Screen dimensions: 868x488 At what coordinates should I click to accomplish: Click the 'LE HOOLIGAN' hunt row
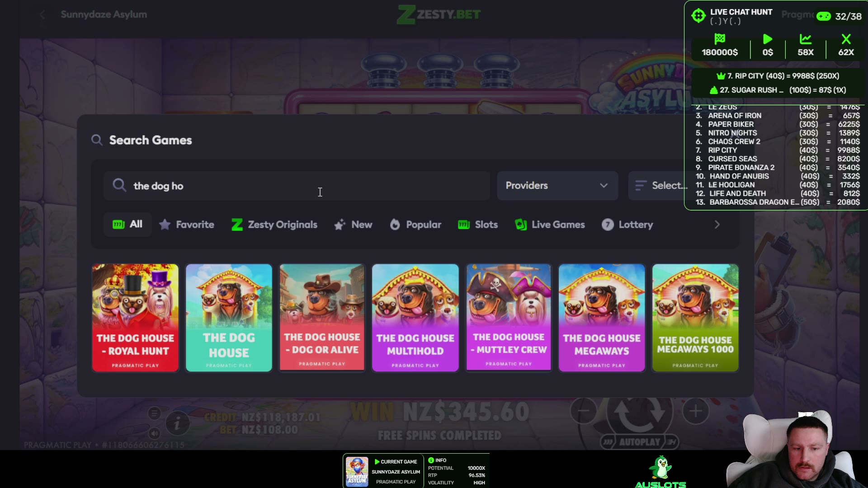pos(778,184)
